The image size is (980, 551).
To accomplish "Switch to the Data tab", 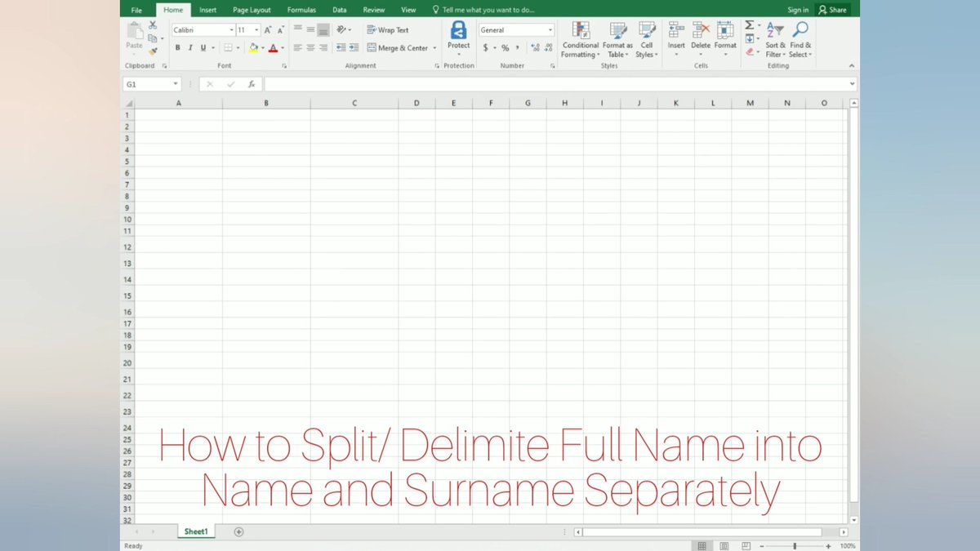I will [340, 10].
